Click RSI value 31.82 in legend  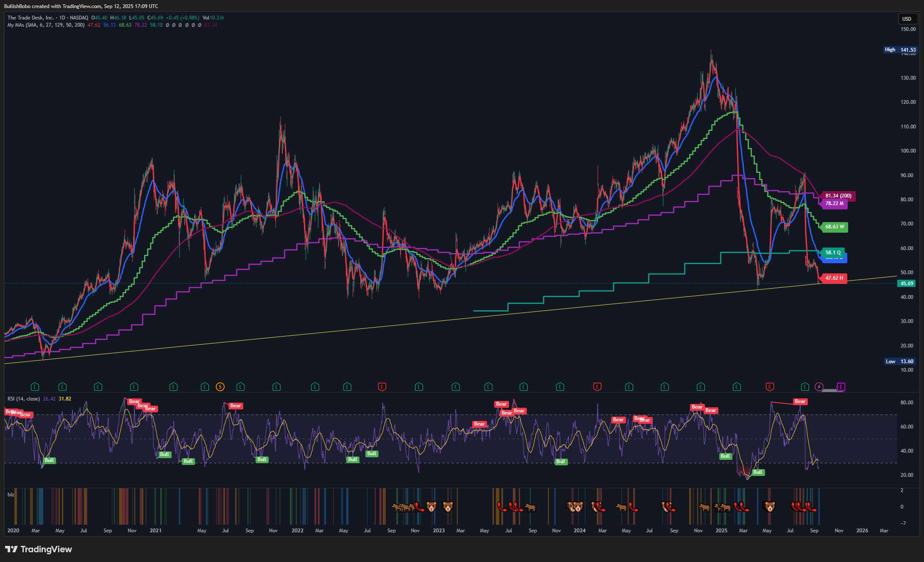pos(65,399)
